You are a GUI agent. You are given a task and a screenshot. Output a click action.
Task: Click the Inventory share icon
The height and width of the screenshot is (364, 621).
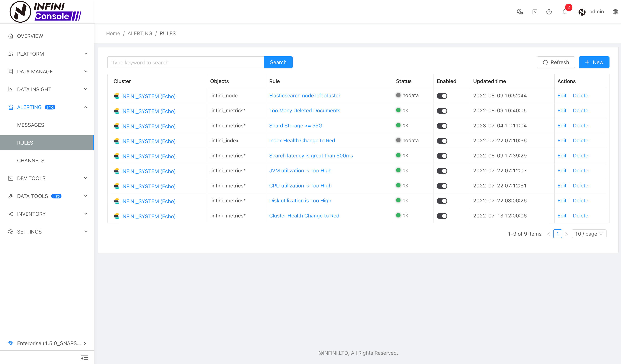(x=11, y=214)
